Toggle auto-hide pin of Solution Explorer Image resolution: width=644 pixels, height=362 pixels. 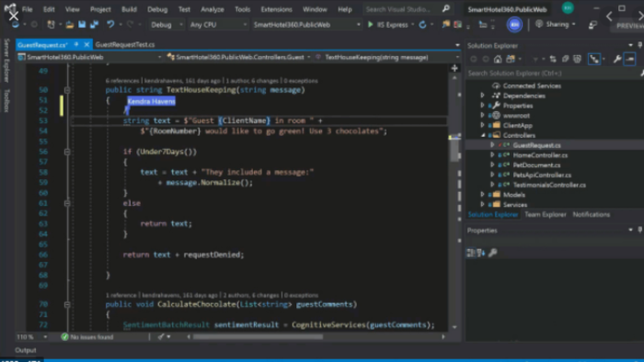(640, 45)
